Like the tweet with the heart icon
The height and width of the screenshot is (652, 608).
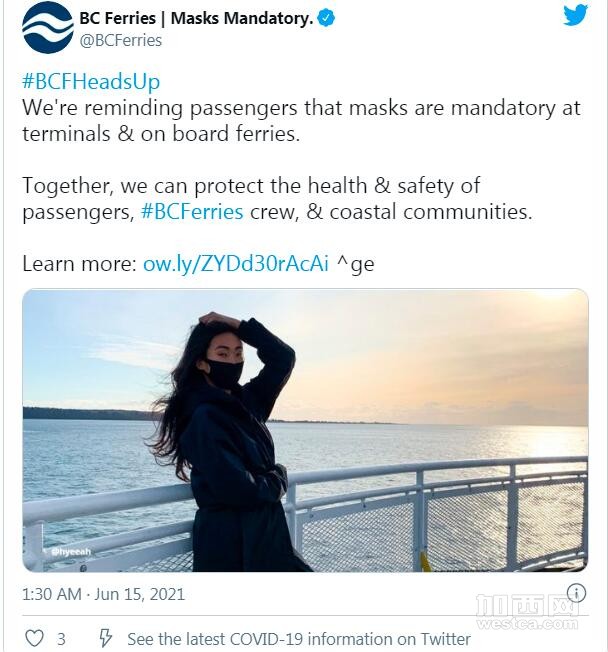click(35, 638)
